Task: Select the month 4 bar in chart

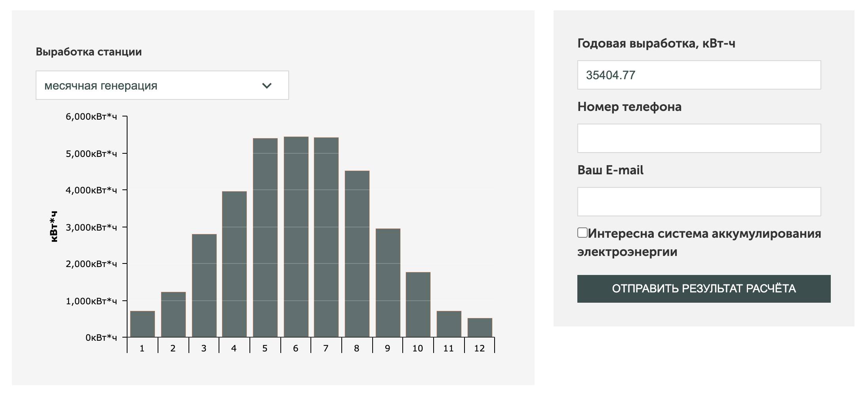Action: [234, 264]
